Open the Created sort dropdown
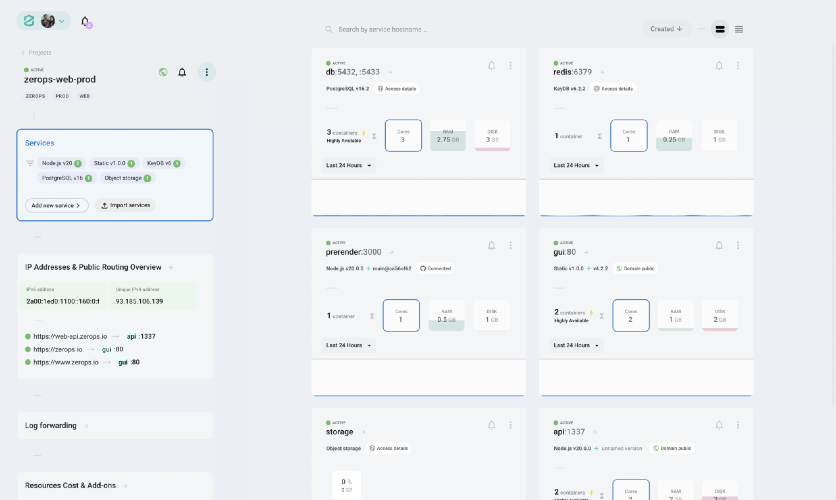This screenshot has height=500, width=836. tap(666, 29)
